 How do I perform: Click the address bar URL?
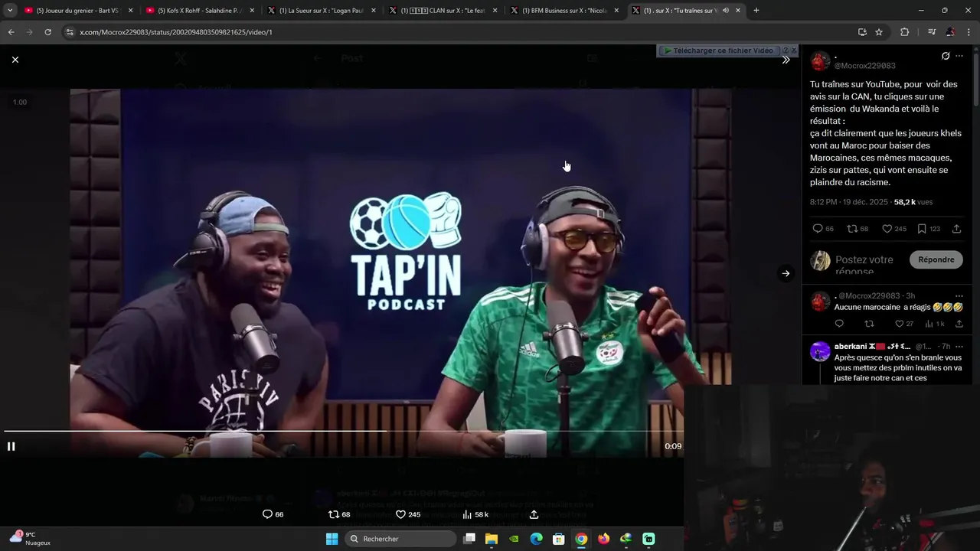176,32
